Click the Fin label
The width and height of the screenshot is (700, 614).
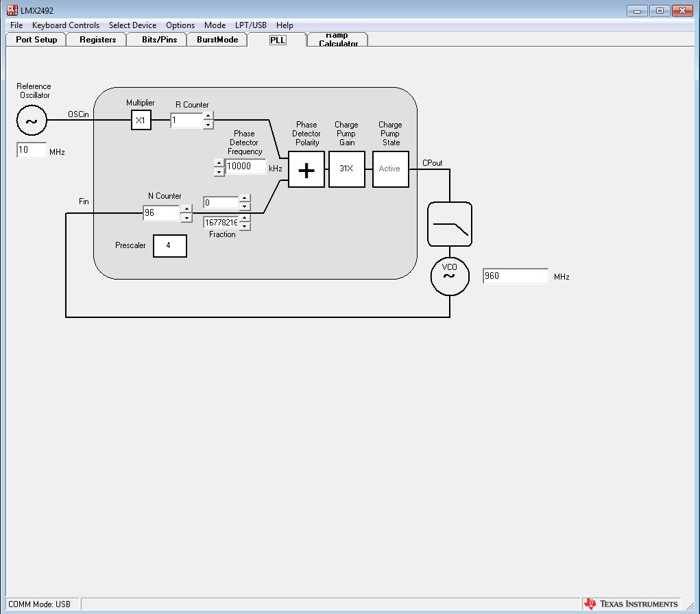pos(84,201)
